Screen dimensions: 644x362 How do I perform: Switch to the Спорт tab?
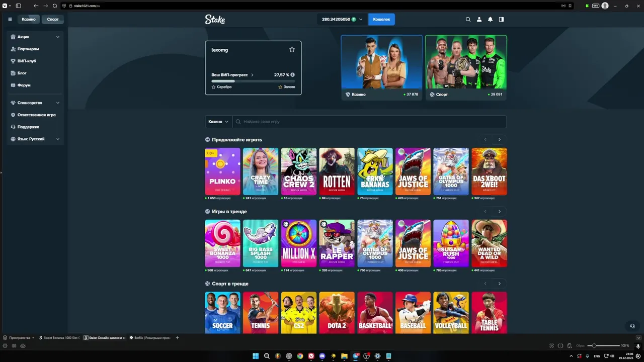coord(53,19)
